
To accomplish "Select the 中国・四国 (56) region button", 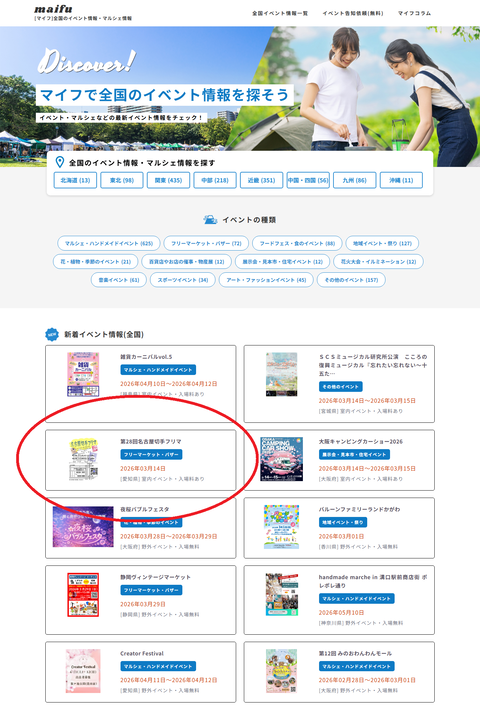I will click(308, 180).
